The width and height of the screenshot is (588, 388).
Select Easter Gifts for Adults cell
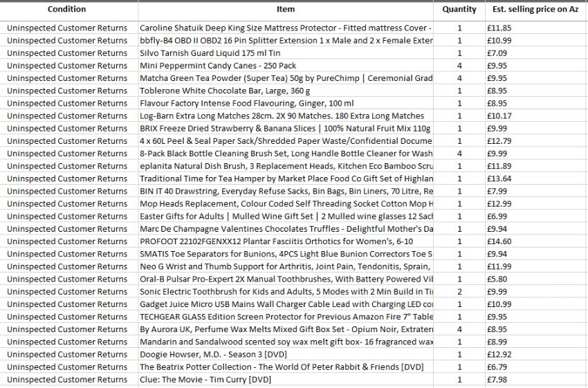coord(286,216)
